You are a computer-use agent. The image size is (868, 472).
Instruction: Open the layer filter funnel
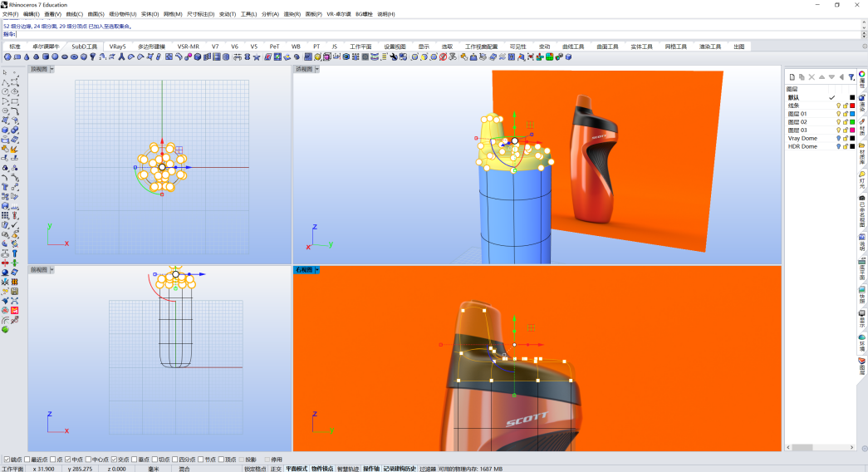(851, 77)
